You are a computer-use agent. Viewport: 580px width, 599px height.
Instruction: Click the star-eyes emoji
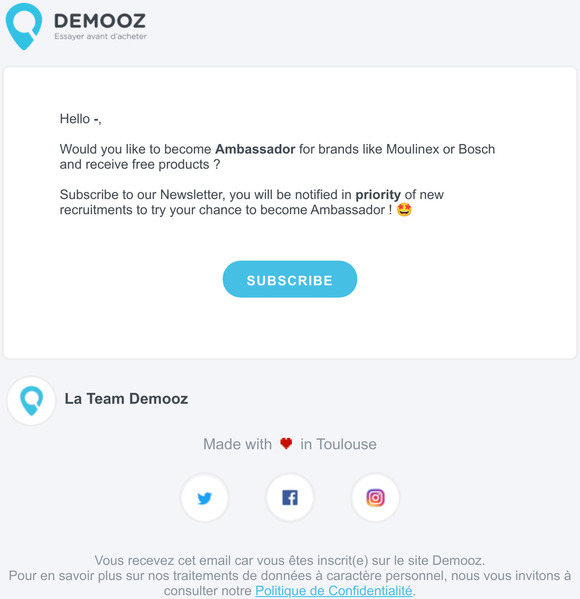pos(404,210)
